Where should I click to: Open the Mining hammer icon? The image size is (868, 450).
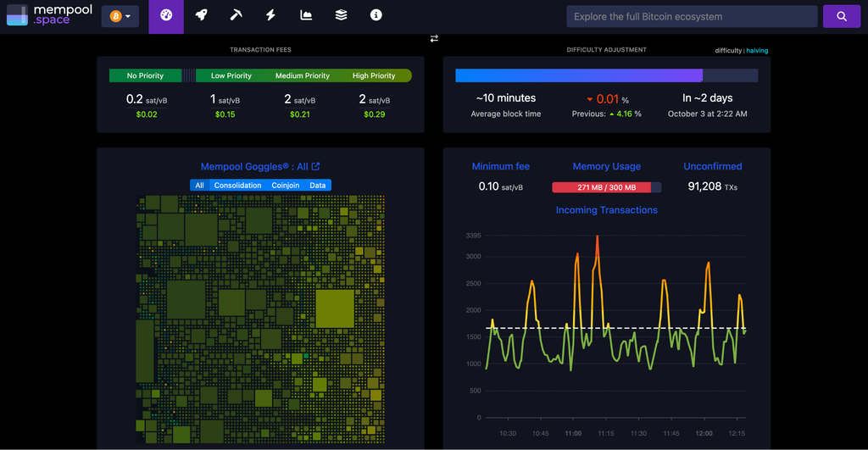pos(236,15)
